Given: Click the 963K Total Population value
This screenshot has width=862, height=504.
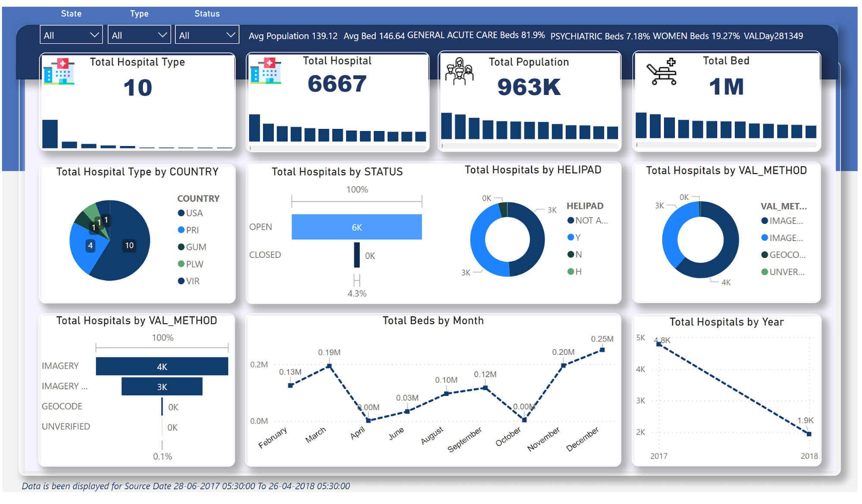Looking at the screenshot, I should click(x=529, y=87).
